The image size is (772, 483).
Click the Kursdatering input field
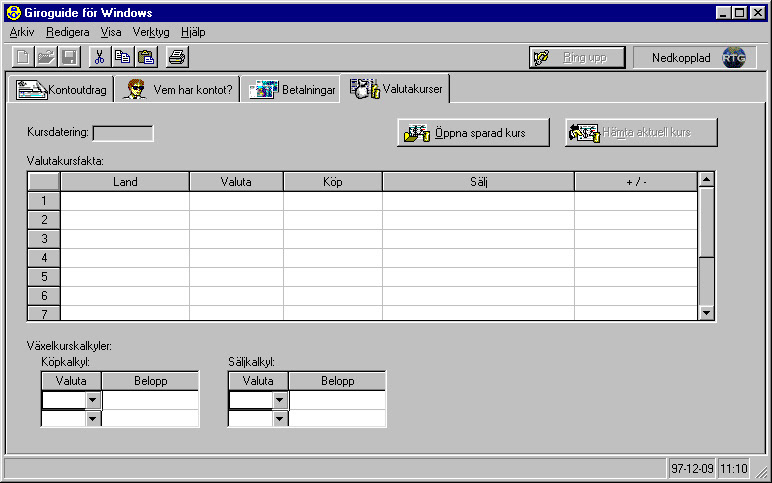(123, 133)
